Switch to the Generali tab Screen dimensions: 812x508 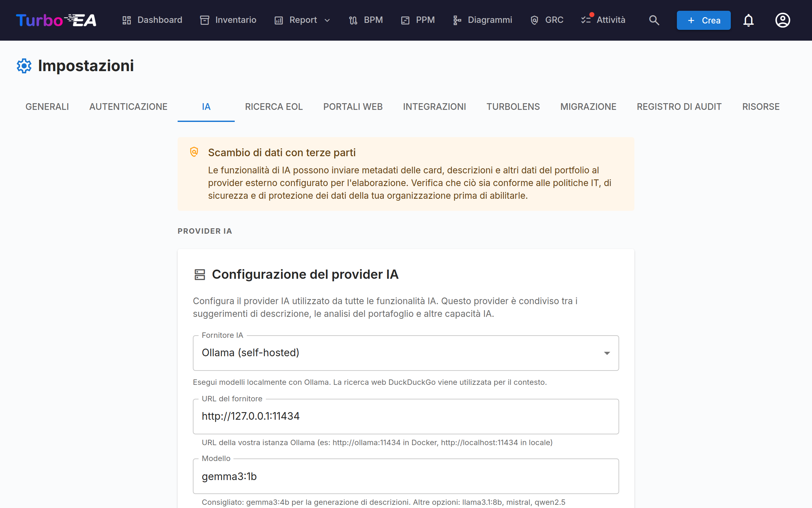tap(47, 107)
